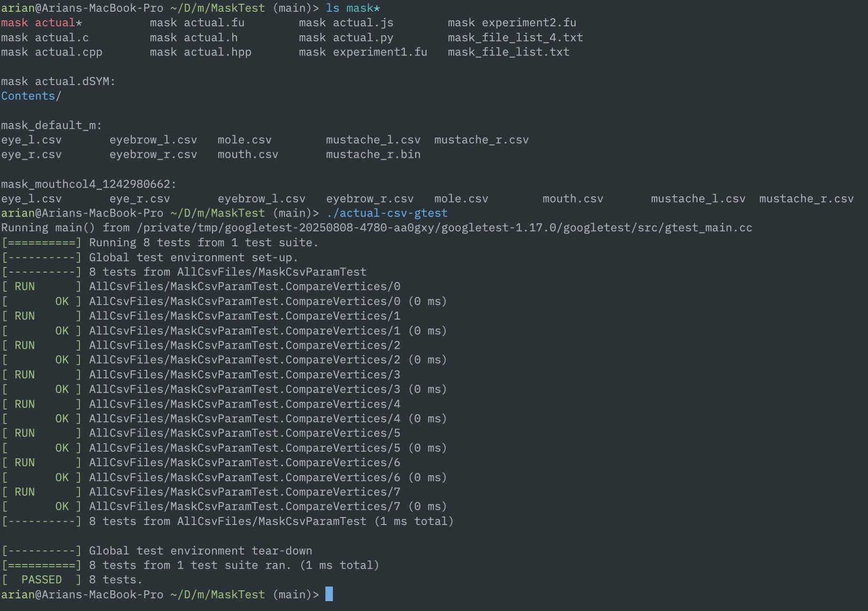The height and width of the screenshot is (611, 868).
Task: Click the PASSED status label
Action: click(x=41, y=580)
